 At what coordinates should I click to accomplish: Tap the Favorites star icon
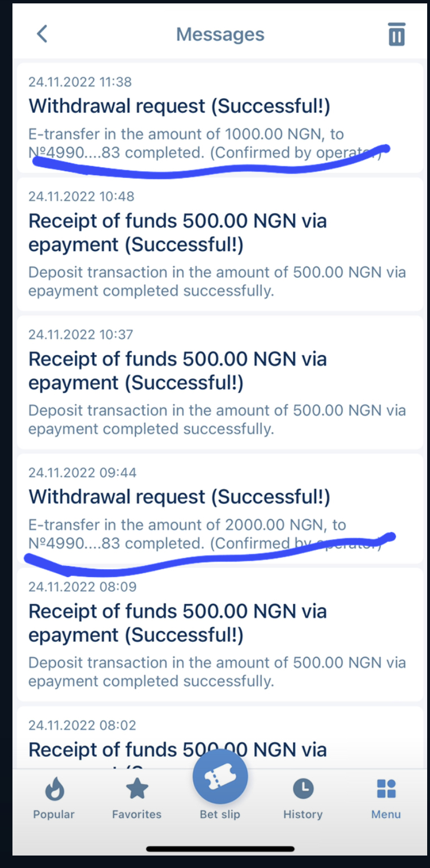137,789
